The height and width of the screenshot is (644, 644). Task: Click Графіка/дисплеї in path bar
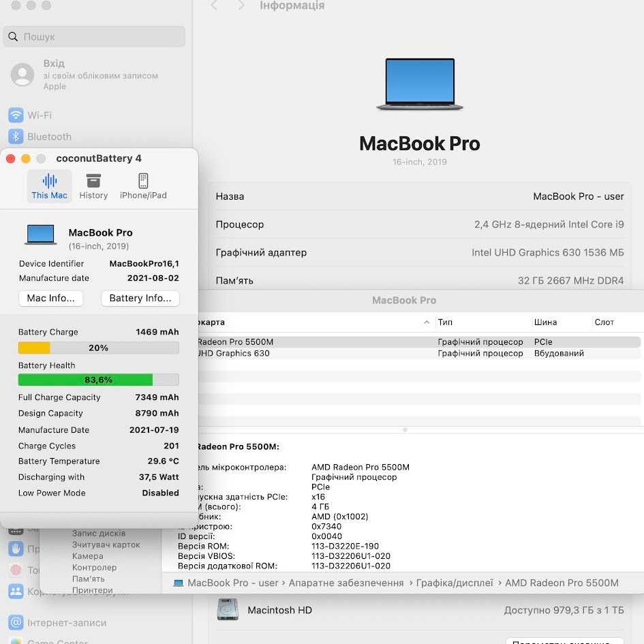[455, 583]
